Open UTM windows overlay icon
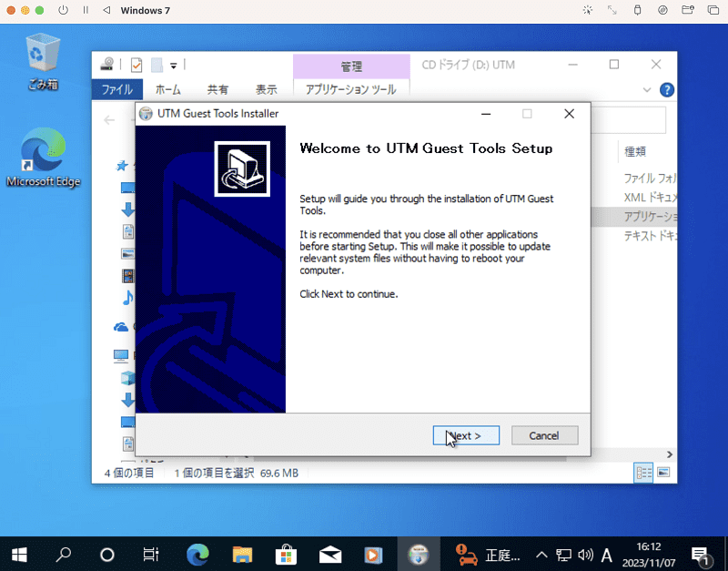Image resolution: width=728 pixels, height=571 pixels. click(713, 10)
